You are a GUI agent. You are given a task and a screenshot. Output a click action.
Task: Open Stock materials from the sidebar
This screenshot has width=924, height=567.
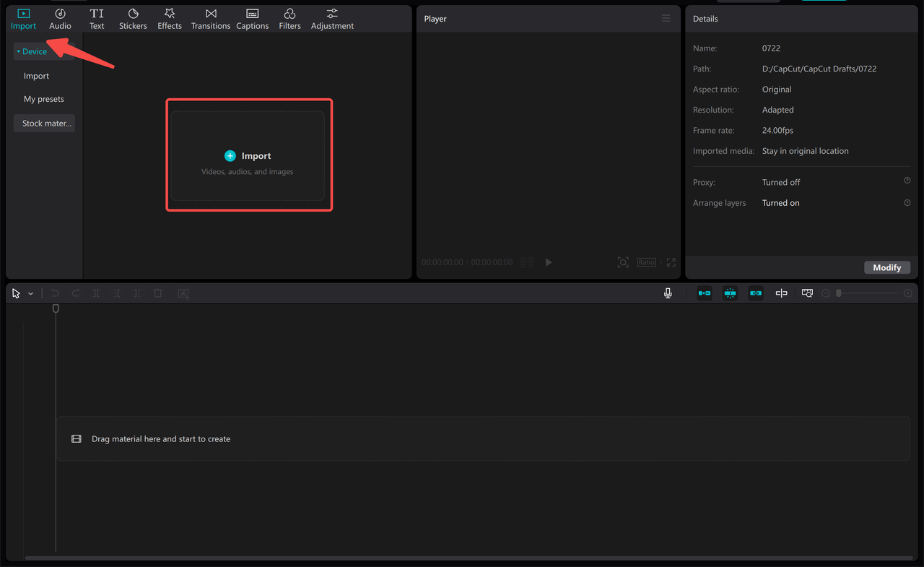[44, 123]
